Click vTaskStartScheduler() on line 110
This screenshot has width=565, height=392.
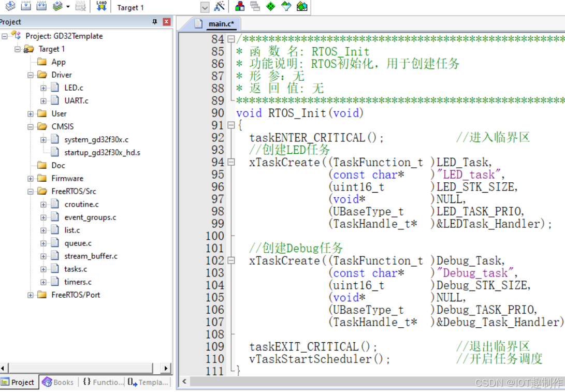320,359
